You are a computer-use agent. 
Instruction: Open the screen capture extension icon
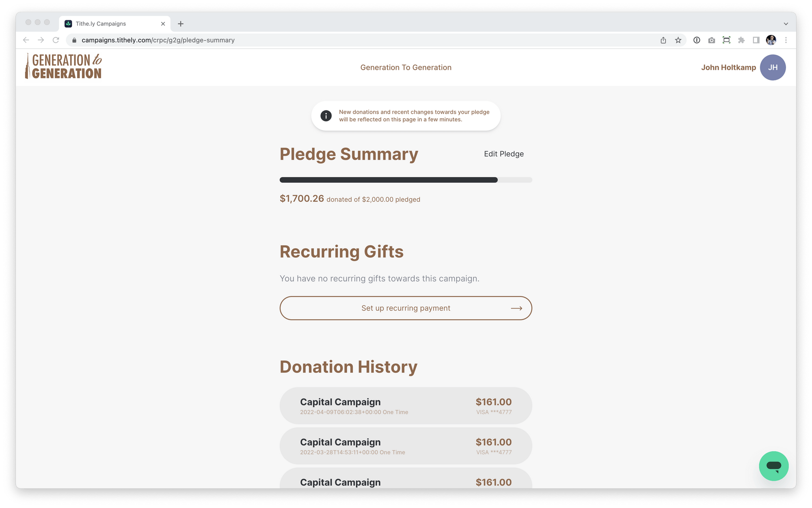tap(726, 40)
